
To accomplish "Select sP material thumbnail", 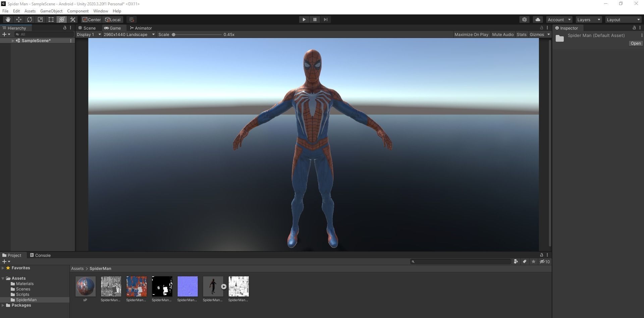I will (x=86, y=286).
